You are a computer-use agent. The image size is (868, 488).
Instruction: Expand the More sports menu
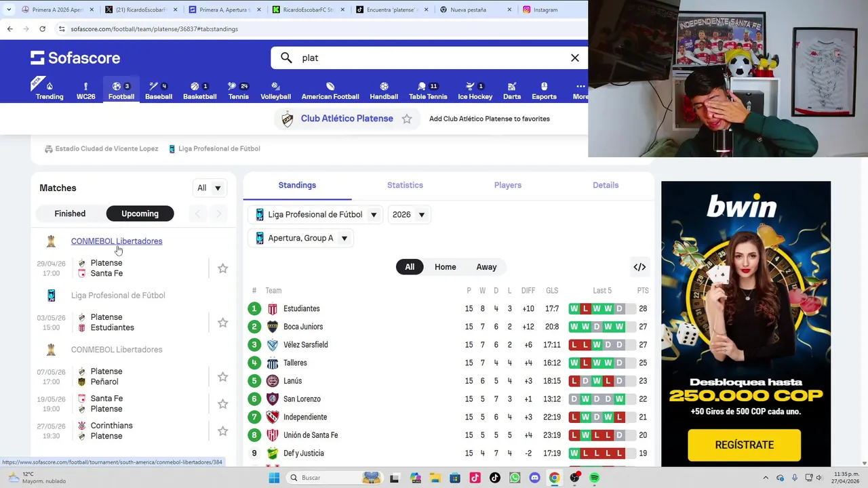pos(580,90)
